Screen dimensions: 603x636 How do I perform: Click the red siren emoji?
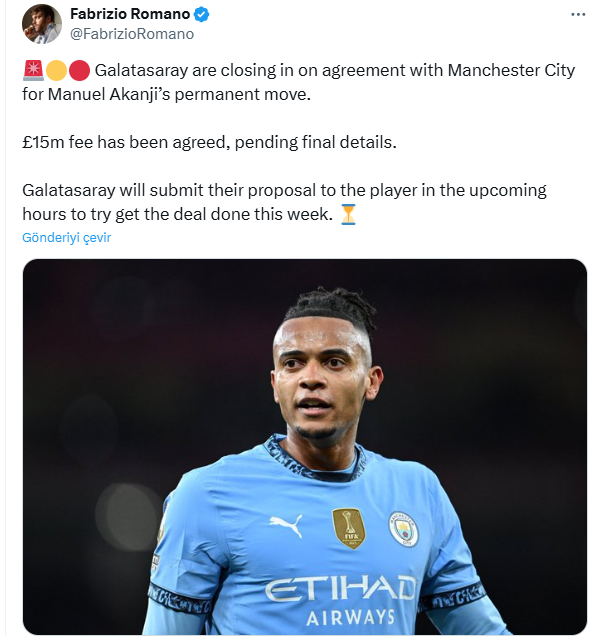(x=32, y=72)
